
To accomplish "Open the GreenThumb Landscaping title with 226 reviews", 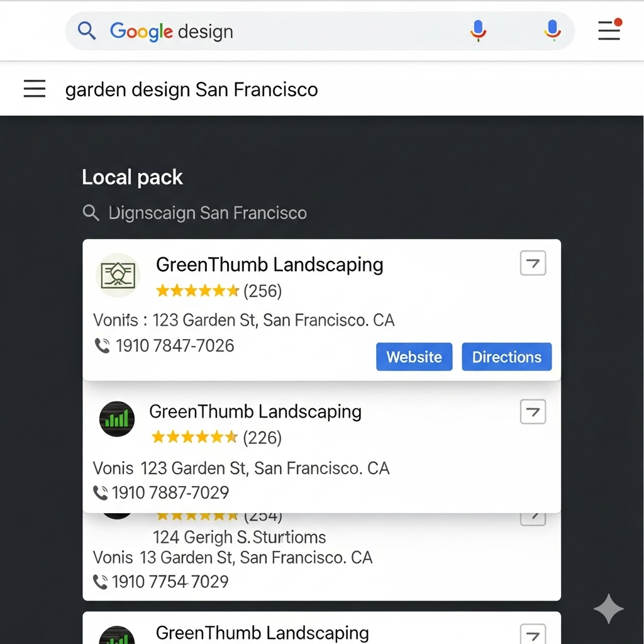I will (x=255, y=412).
